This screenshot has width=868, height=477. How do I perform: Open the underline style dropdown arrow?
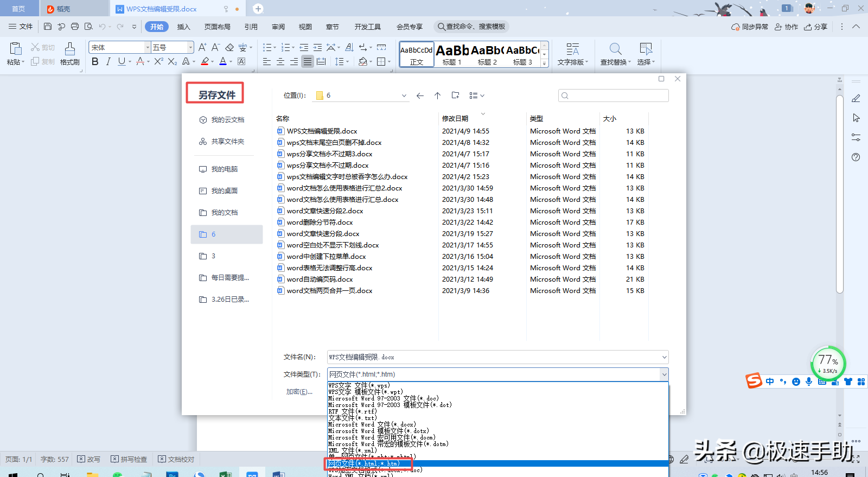click(130, 62)
